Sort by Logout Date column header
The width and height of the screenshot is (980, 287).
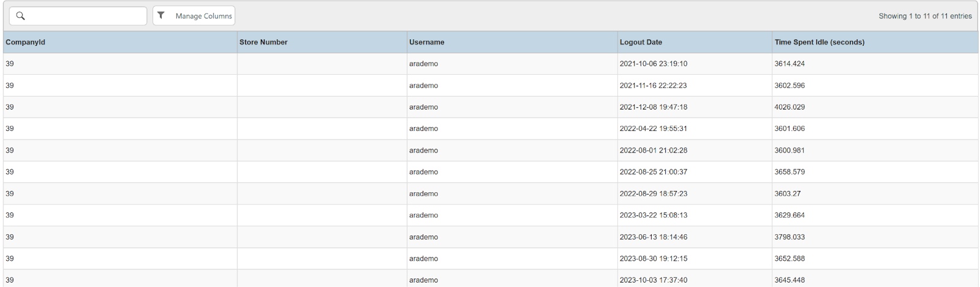pyautogui.click(x=641, y=42)
